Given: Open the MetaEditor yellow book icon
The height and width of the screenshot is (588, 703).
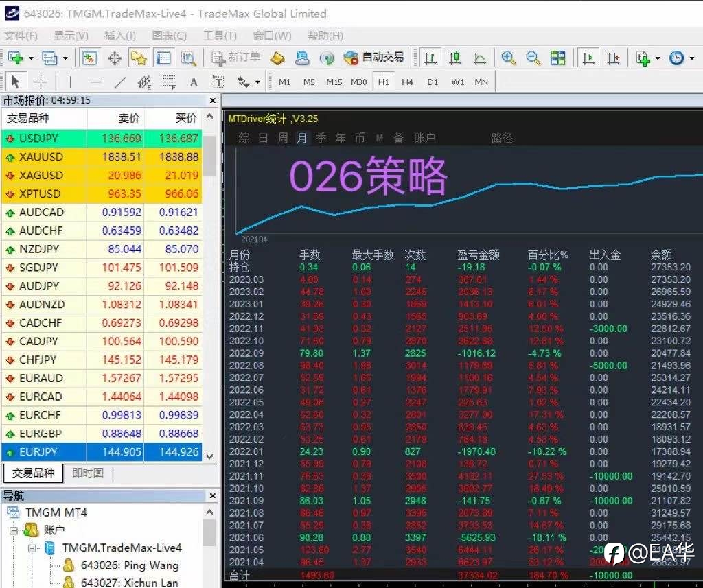Looking at the screenshot, I should point(278,58).
